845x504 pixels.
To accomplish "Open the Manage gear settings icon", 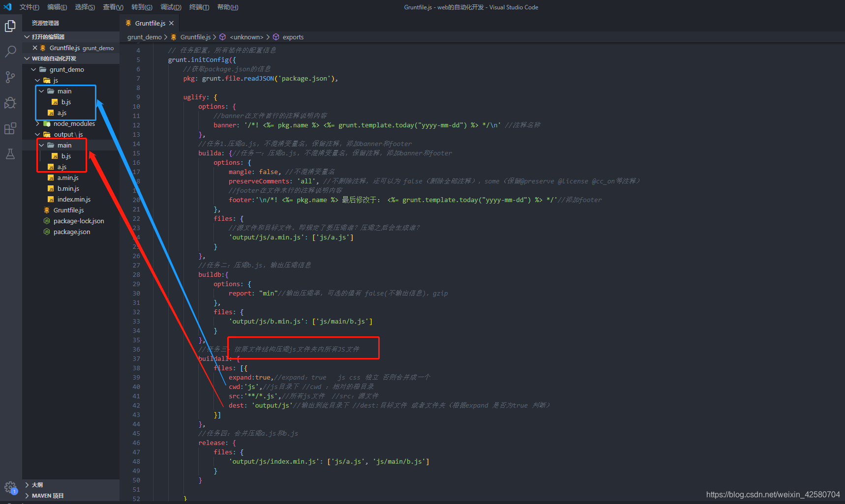I will tap(10, 487).
